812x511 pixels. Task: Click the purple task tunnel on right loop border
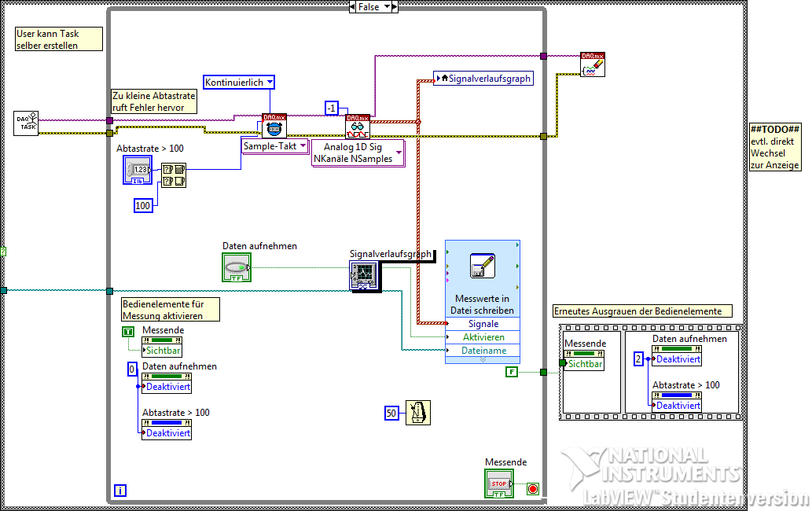[543, 56]
